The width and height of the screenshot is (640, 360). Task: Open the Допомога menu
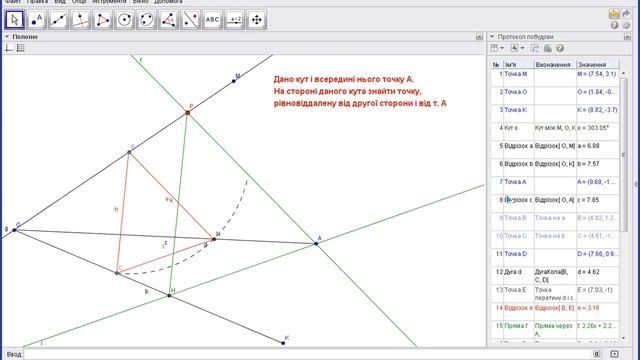pyautogui.click(x=168, y=2)
